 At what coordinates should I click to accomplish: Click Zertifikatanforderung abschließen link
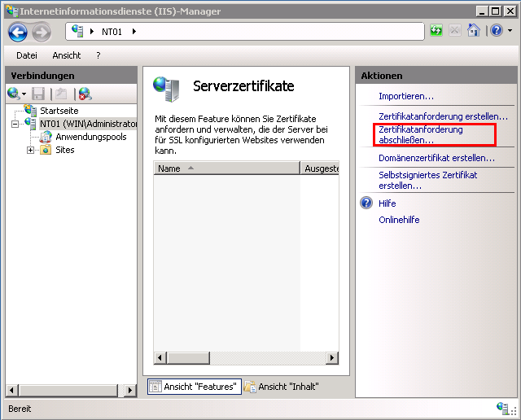[420, 135]
